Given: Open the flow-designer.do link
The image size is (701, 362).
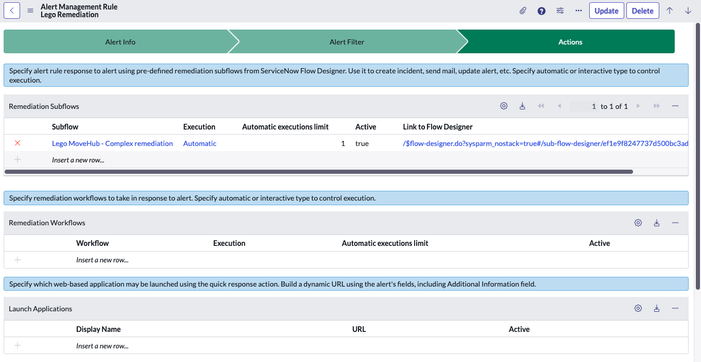Looking at the screenshot, I should click(x=545, y=143).
